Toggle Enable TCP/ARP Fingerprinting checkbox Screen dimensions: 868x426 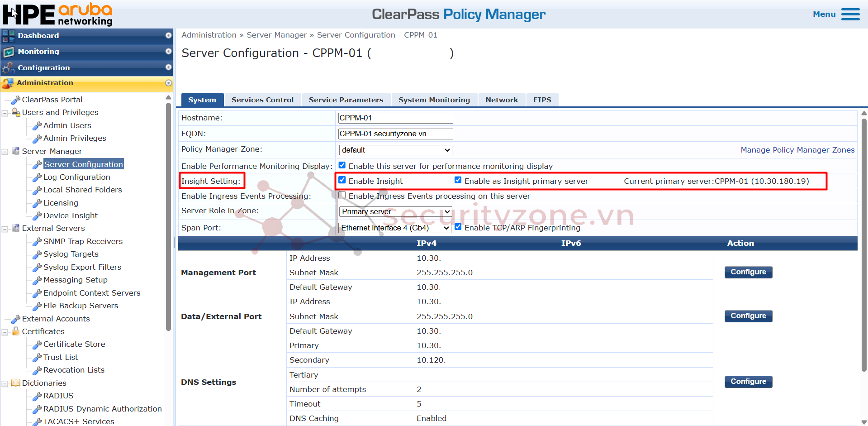[x=458, y=227]
